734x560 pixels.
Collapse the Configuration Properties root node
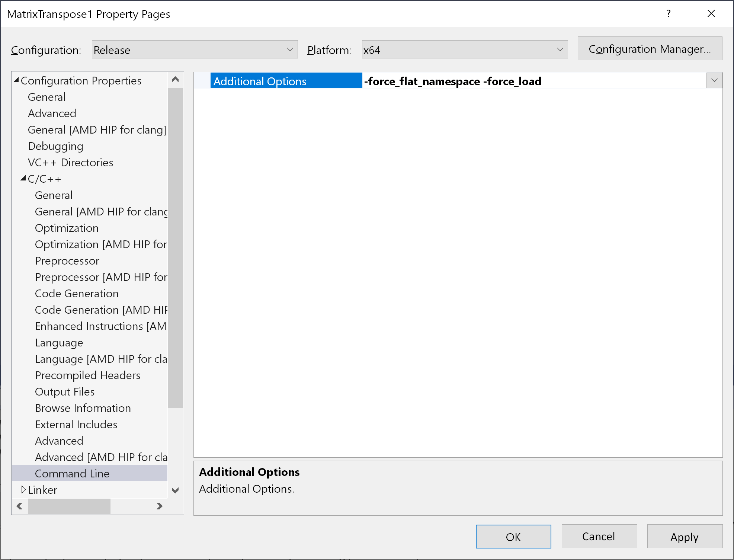point(16,80)
